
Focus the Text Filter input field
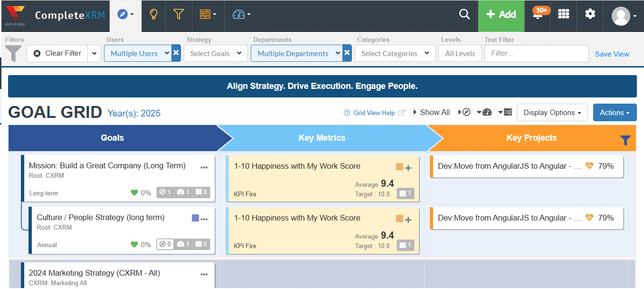[x=536, y=53]
